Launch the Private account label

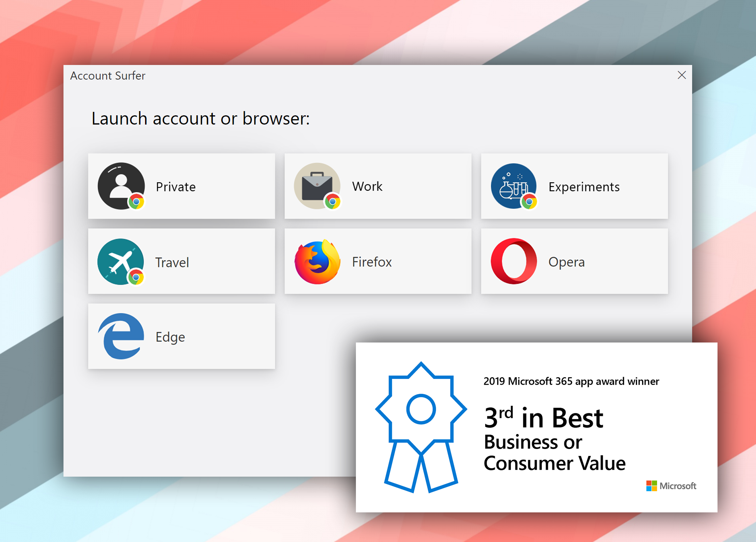tap(176, 187)
